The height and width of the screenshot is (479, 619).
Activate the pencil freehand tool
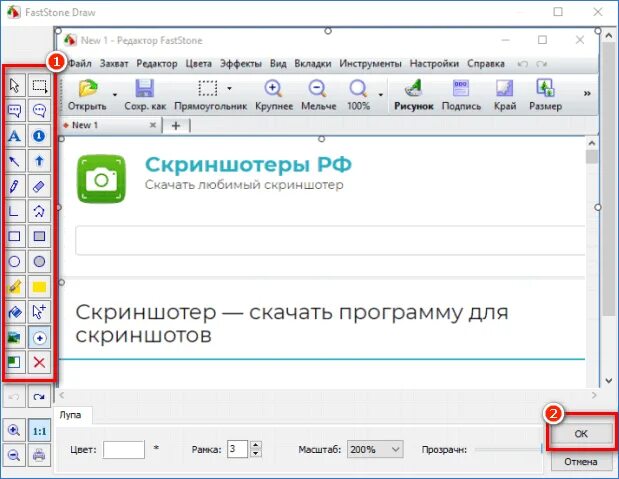click(x=15, y=186)
